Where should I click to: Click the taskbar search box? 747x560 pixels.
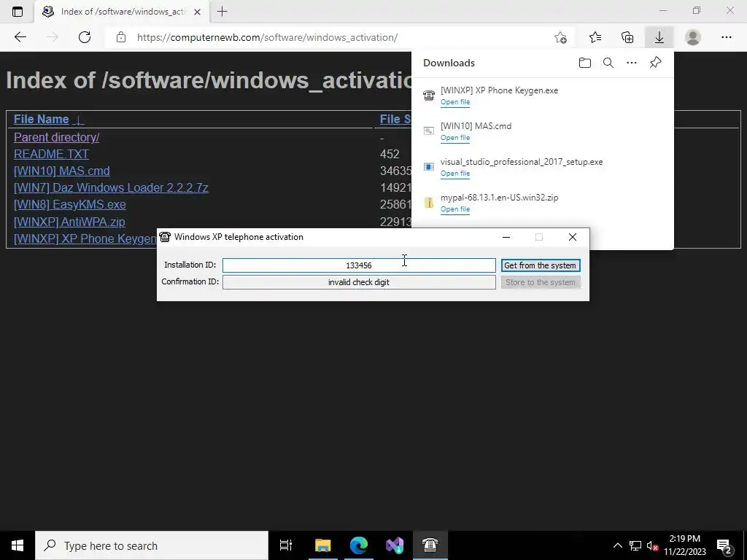[152, 545]
